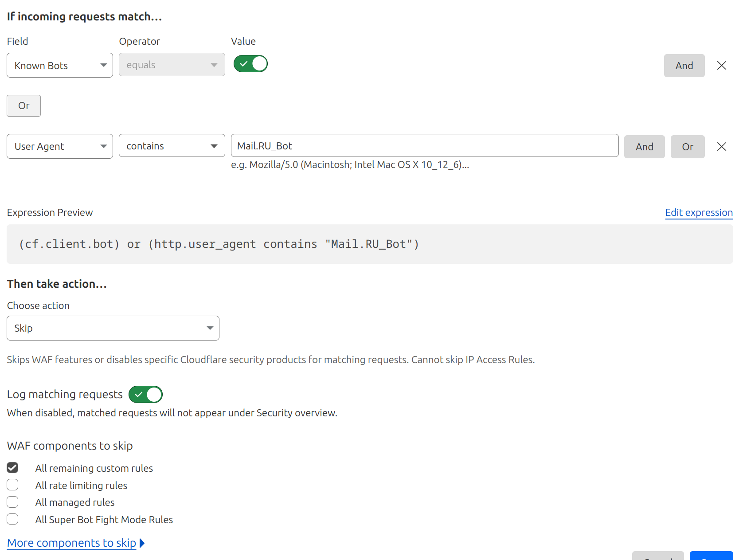Screen dimensions: 743x560
Task: Click the Mail.RU_Bot value input field
Action: [424, 146]
